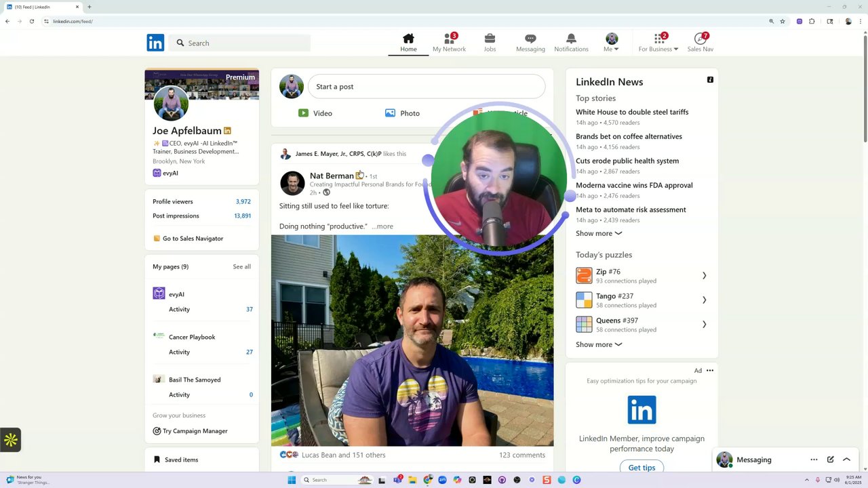The height and width of the screenshot is (488, 868).
Task: Expand the Me profile dropdown
Action: point(612,43)
